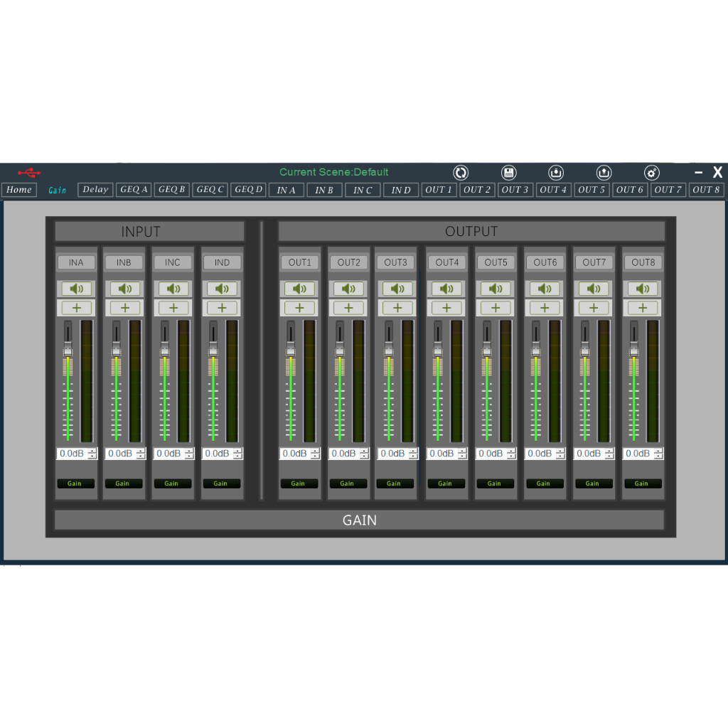
Task: Mute the OUT4 channel speaker icon
Action: click(446, 289)
